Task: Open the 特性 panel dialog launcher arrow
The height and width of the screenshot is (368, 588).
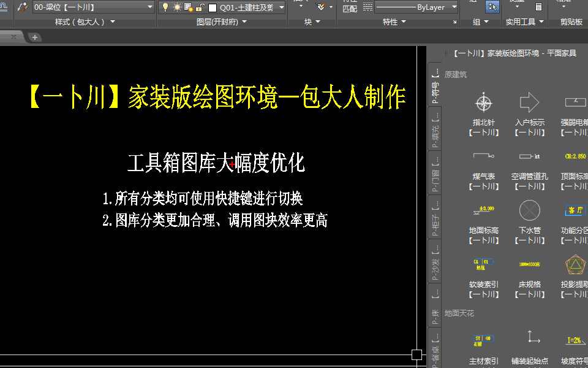Action: pos(454,22)
